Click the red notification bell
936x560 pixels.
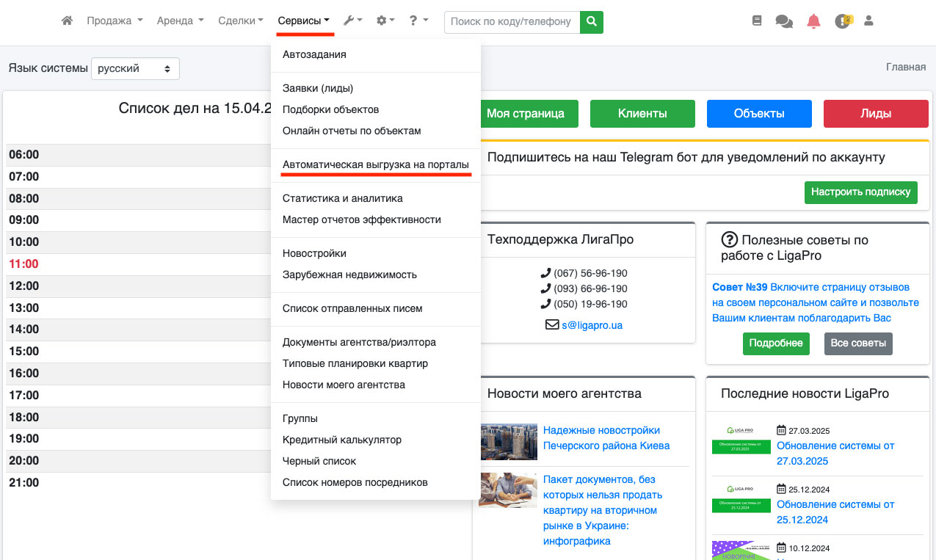[x=813, y=22]
